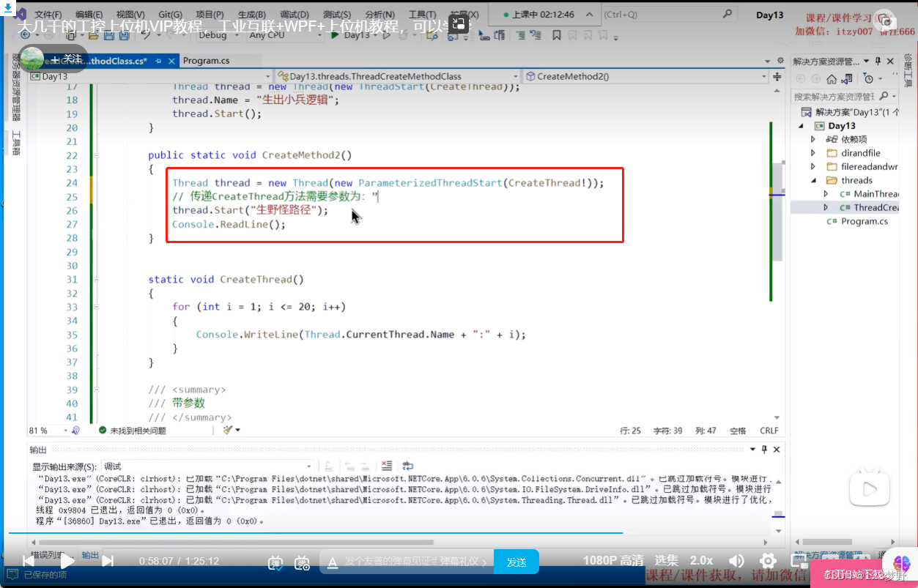
Task: Select Program.cs in Solution Explorer
Action: click(864, 221)
